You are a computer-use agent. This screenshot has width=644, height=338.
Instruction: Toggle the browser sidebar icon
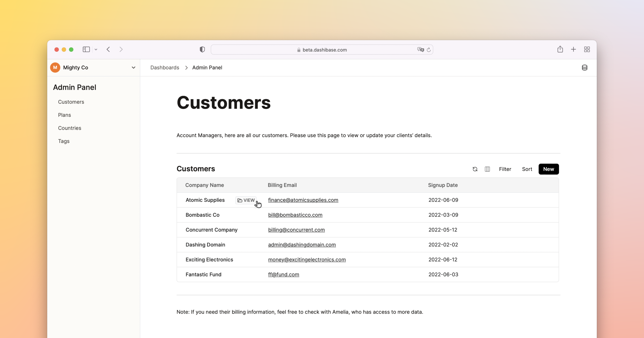tap(86, 49)
